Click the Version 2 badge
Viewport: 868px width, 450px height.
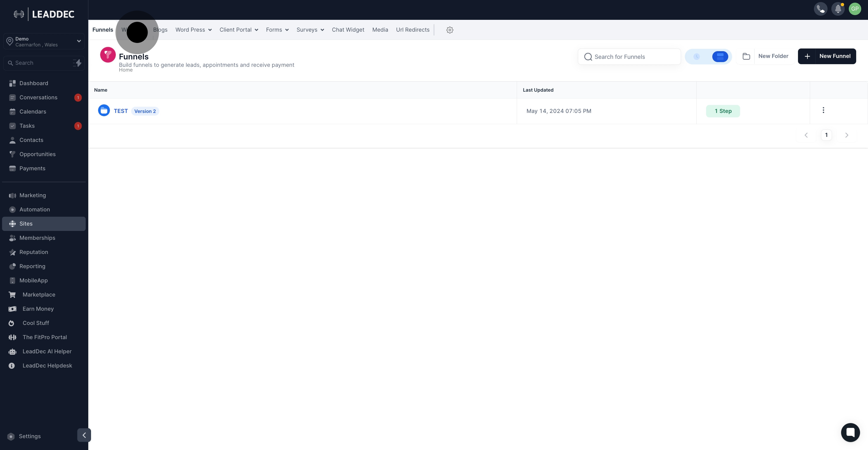(x=145, y=111)
